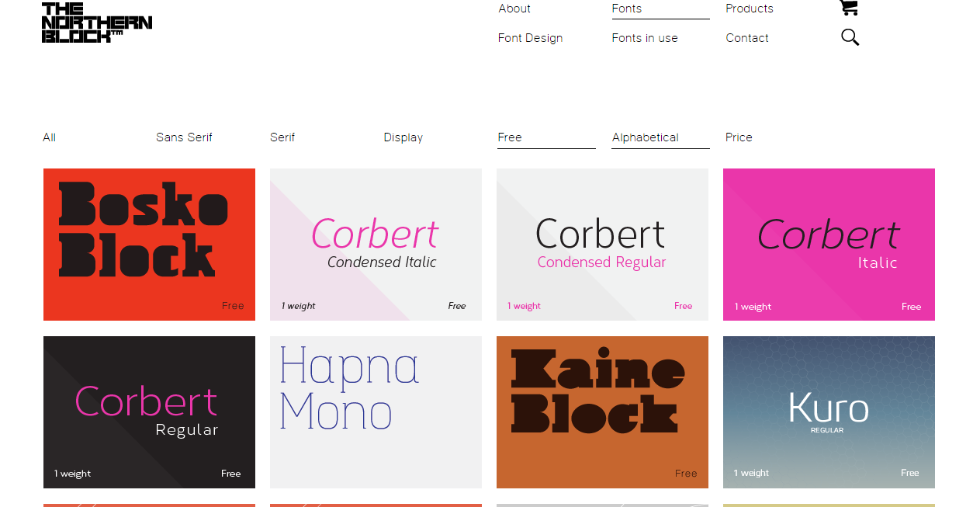
Task: Click '1 weight' on Kuro card
Action: tap(751, 473)
